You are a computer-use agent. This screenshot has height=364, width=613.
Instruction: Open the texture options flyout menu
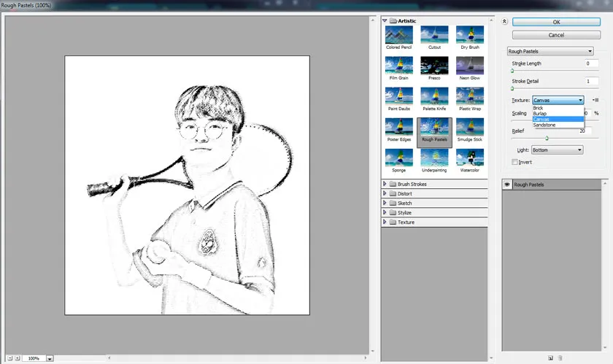click(x=595, y=100)
